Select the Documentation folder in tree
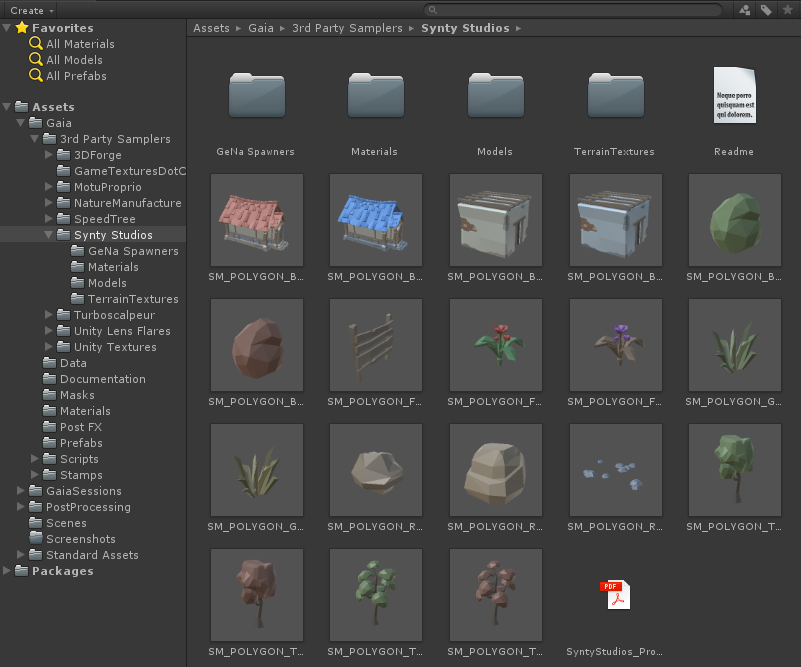This screenshot has width=801, height=667. point(102,379)
